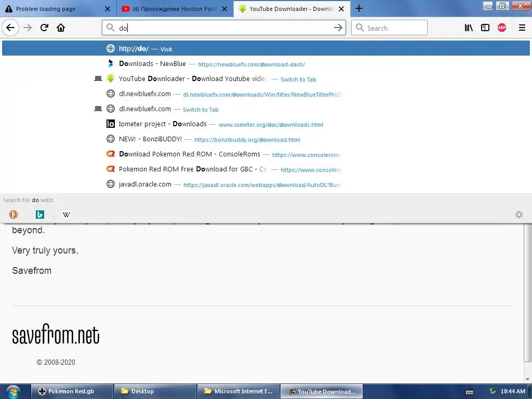Viewport: 532px width, 399px height.
Task: Click the on-screen keyboard tray icon
Action: coord(470,392)
